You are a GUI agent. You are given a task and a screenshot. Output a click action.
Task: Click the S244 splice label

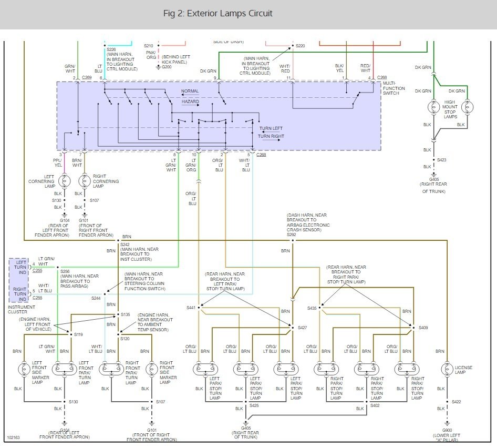[x=96, y=298]
